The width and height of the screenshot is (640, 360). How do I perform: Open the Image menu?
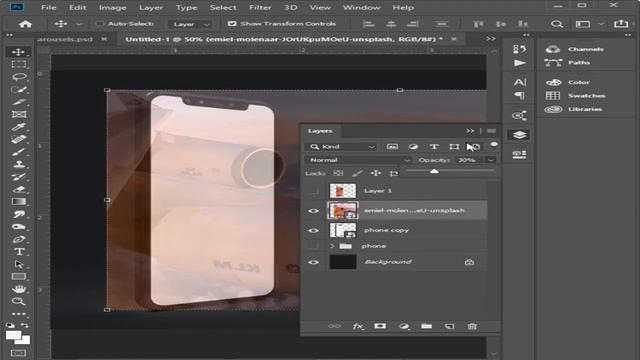click(112, 7)
